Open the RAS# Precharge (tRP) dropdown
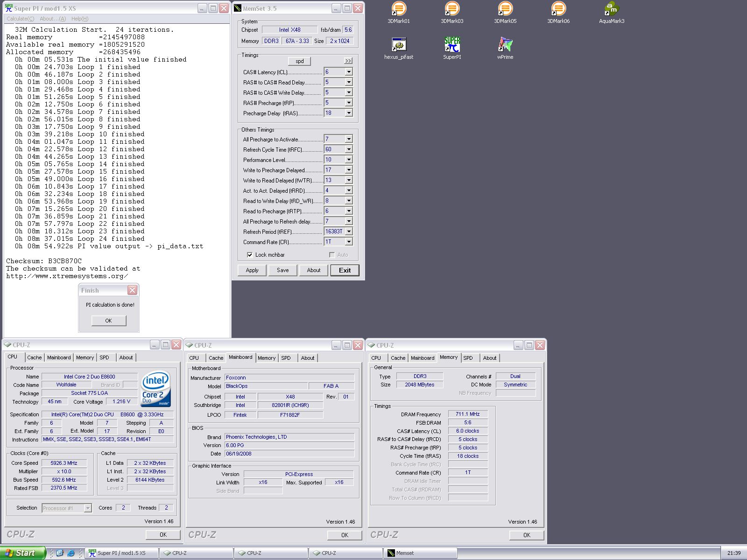 349,103
